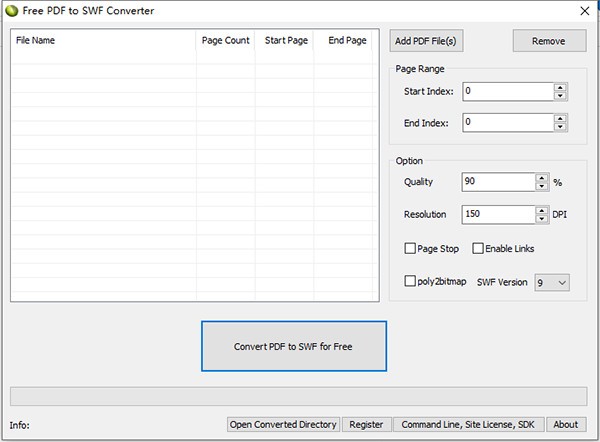Increase Start Index with up arrow

[x=560, y=87]
